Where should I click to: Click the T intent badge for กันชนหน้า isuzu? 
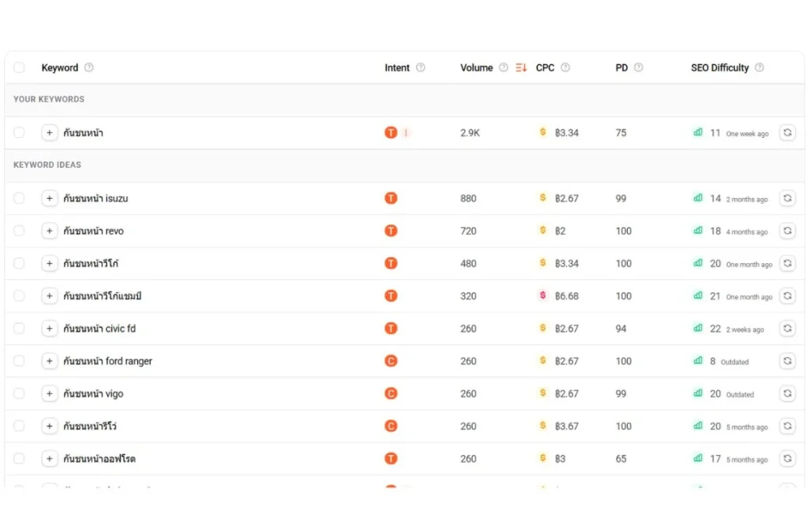tap(391, 198)
